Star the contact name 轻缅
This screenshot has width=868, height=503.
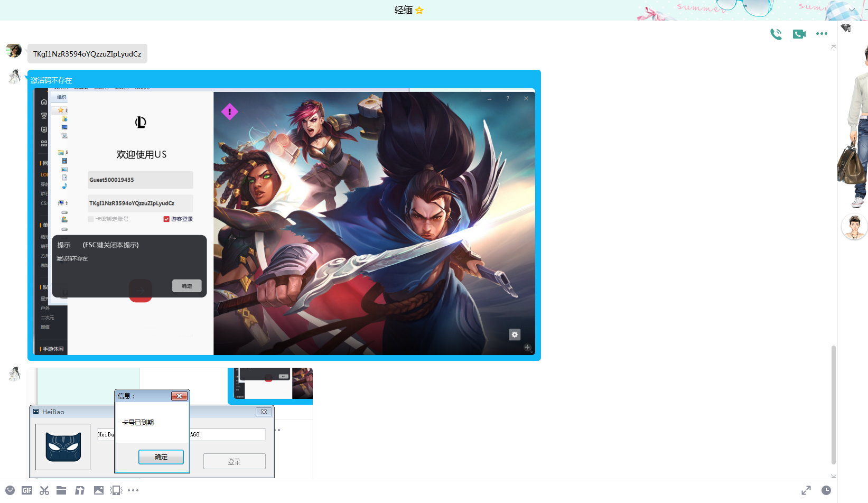[419, 10]
